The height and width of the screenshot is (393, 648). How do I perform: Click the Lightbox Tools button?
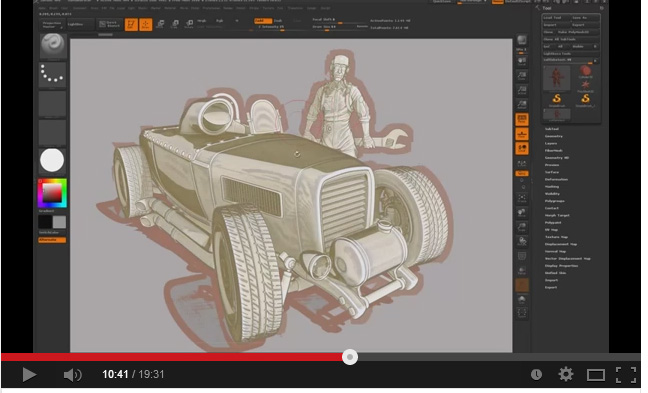point(571,54)
